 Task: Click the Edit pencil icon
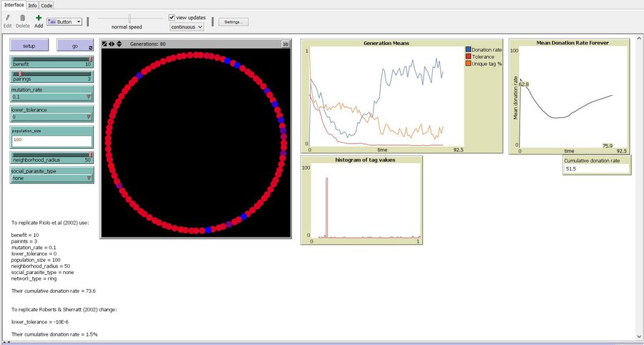tap(8, 18)
